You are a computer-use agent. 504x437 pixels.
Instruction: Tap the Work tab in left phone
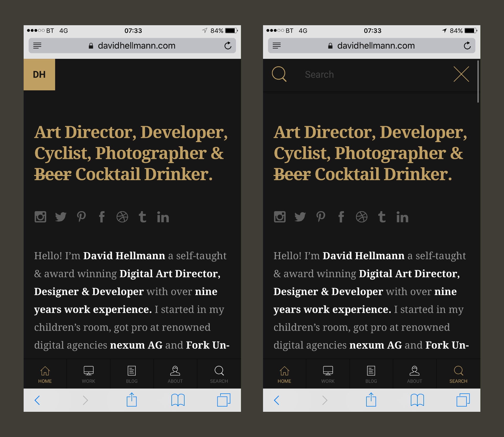tap(88, 374)
